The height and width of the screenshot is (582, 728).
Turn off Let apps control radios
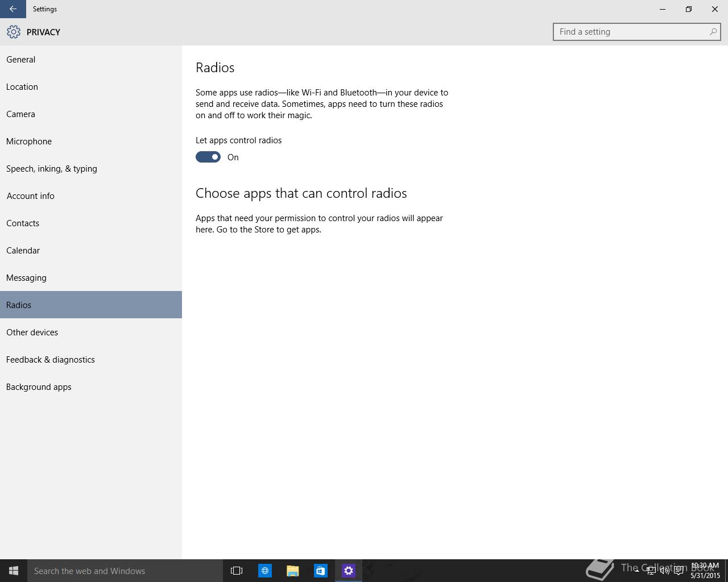(208, 157)
